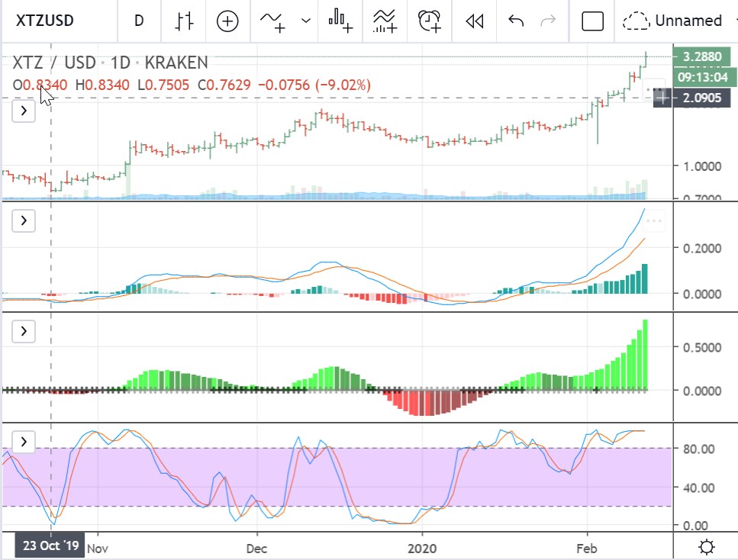Viewport: 738px width, 560px height.
Task: Click the plus button at price 2.0905
Action: [662, 98]
